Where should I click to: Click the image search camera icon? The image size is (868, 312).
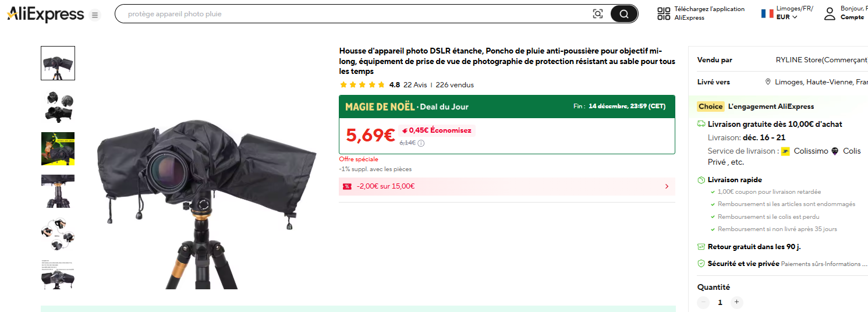[x=598, y=14]
